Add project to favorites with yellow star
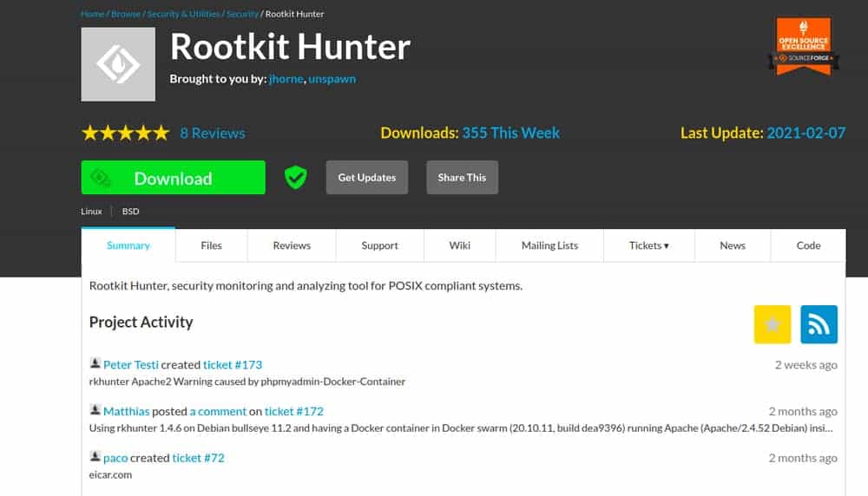This screenshot has width=868, height=496. 773,324
